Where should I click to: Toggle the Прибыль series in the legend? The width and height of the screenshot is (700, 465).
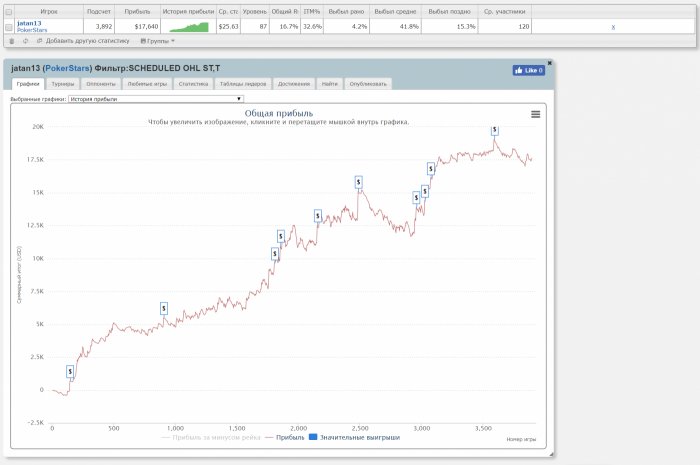point(284,437)
